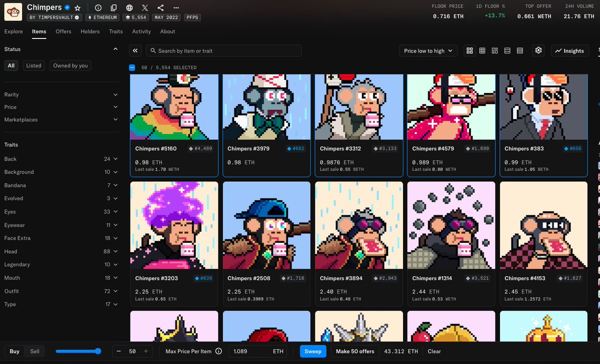Expand the Price filter
The width and height of the screenshot is (600, 364).
pyautogui.click(x=61, y=107)
